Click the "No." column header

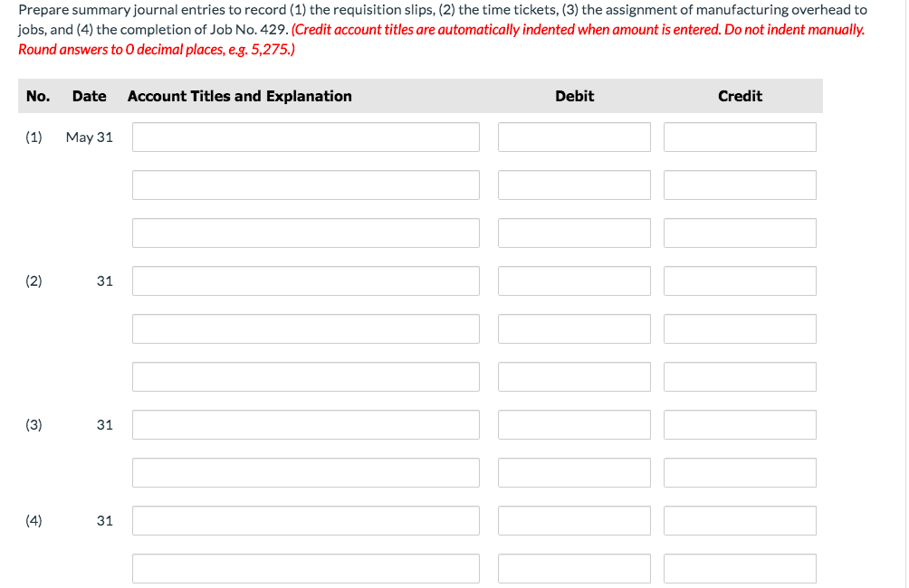38,96
